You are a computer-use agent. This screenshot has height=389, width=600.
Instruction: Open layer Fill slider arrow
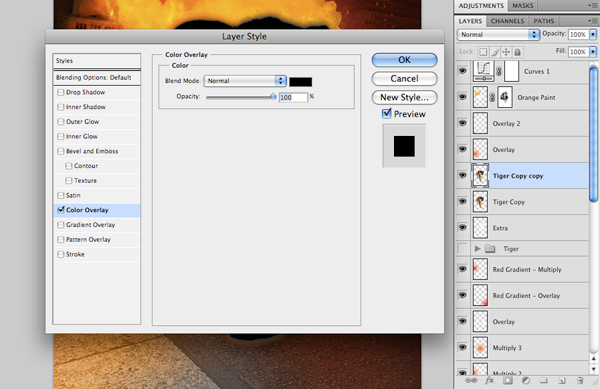tap(593, 52)
